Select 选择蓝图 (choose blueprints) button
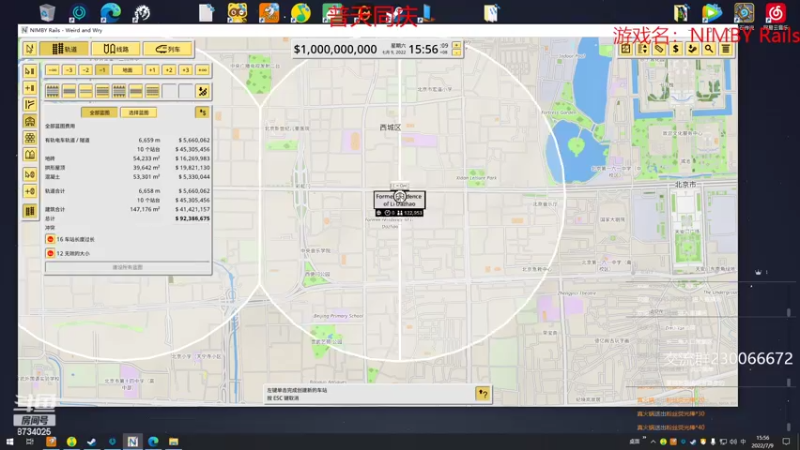The width and height of the screenshot is (800, 450). click(x=138, y=112)
